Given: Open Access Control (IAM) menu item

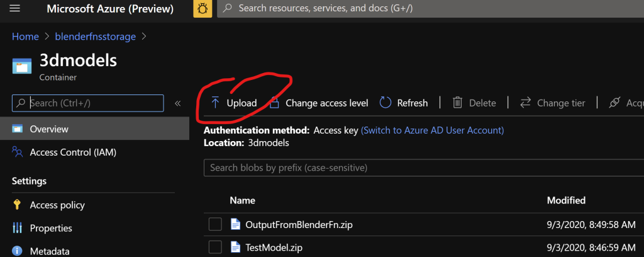Looking at the screenshot, I should [73, 152].
